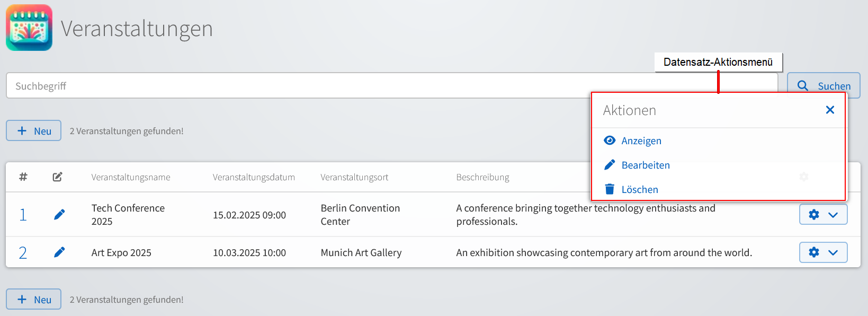The image size is (868, 316).
Task: Click pencil icon for Art Expo 2025
Action: pyautogui.click(x=59, y=252)
